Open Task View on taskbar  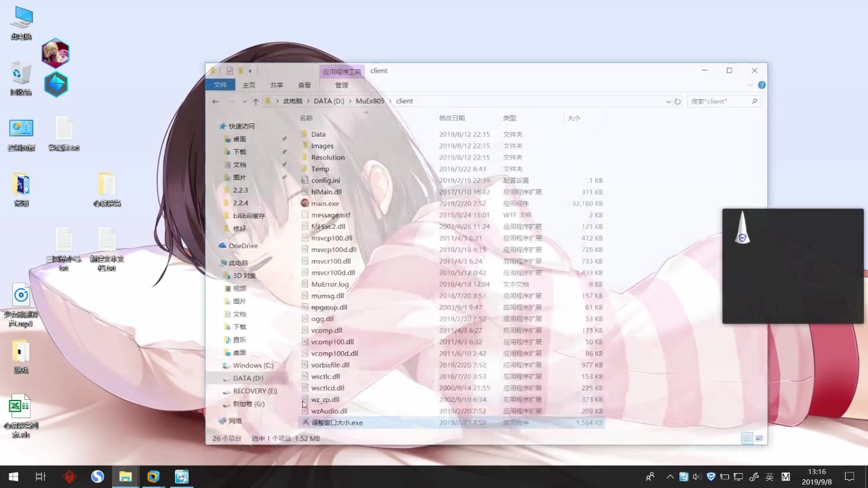click(40, 476)
